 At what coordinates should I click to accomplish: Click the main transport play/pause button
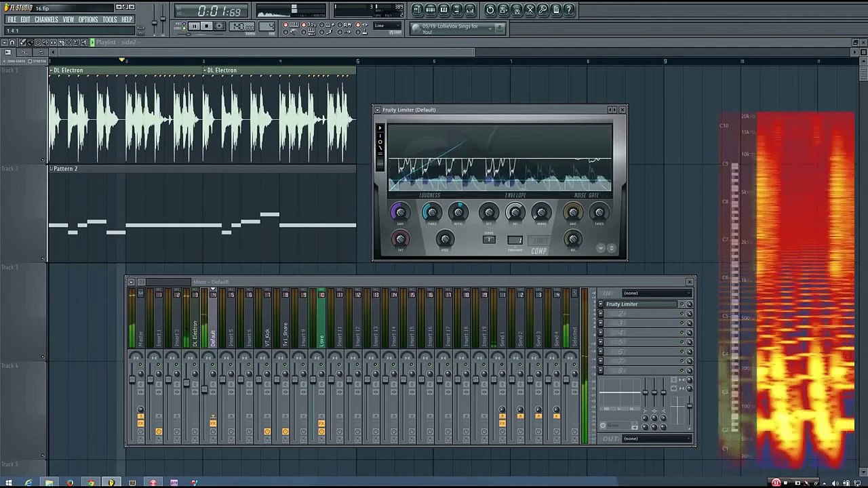pos(194,26)
